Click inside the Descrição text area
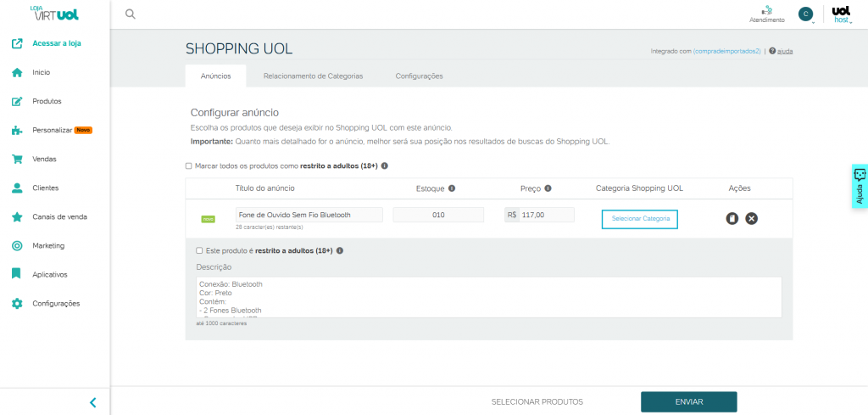 click(489, 297)
